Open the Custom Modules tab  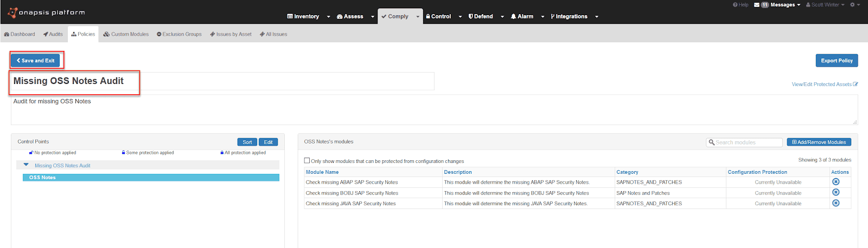(126, 34)
